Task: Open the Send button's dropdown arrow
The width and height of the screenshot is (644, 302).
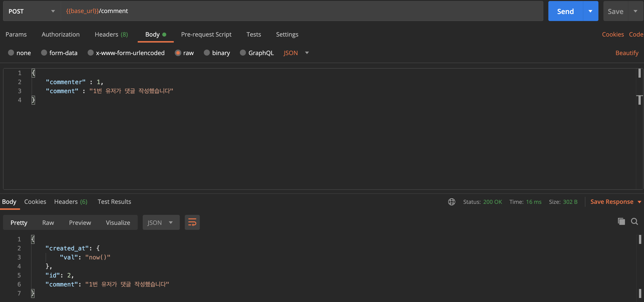Action: [590, 11]
